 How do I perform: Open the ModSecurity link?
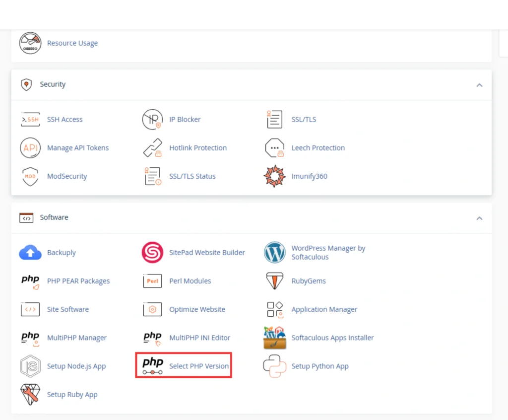coord(67,176)
